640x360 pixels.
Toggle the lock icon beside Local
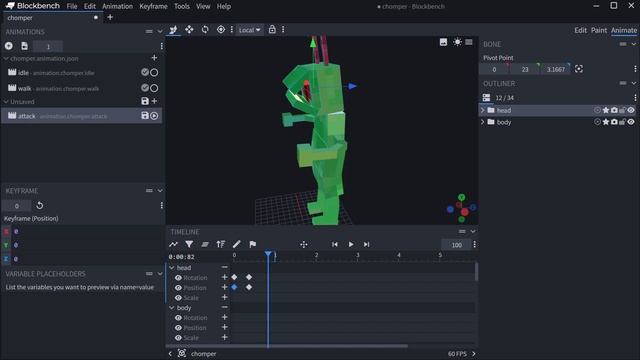coord(272,29)
